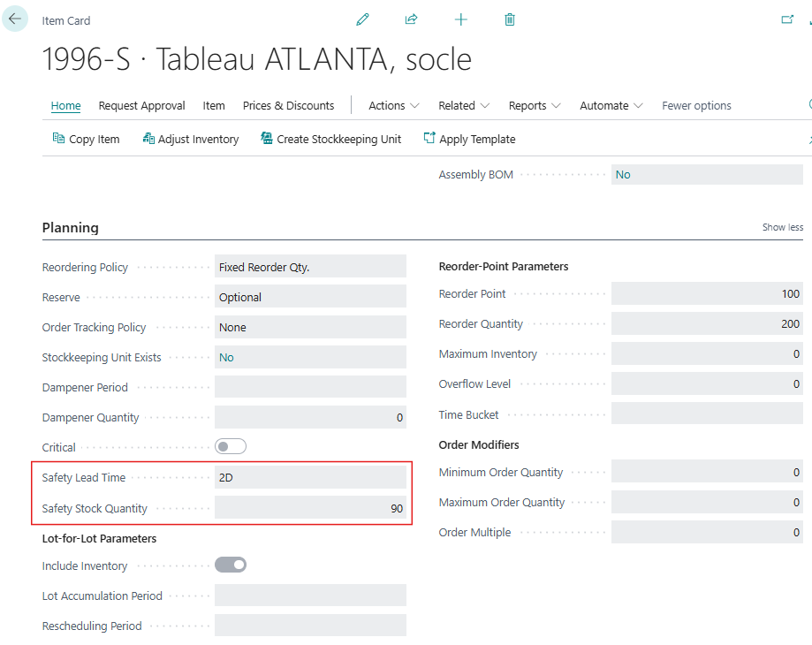Click Reorder Quantity field
Viewport: 812px width, 645px height.
point(707,323)
